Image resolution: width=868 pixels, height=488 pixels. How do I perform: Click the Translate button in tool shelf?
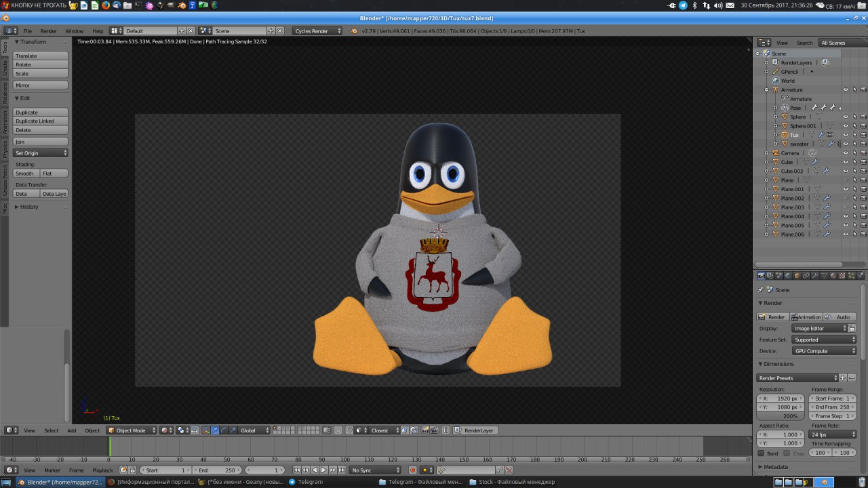(41, 56)
